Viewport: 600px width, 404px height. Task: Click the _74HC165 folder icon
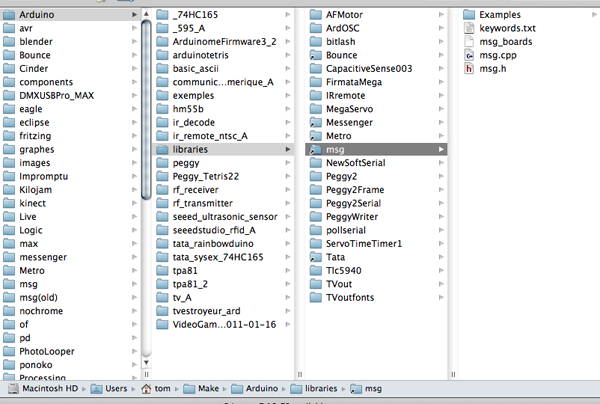point(162,15)
